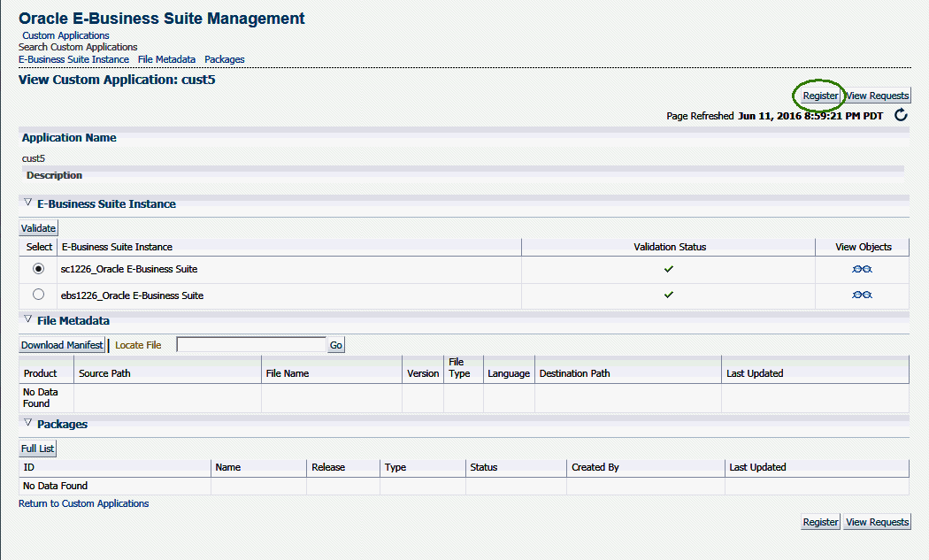
Task: Click the File Metadata Last Updated header
Action: [755, 373]
